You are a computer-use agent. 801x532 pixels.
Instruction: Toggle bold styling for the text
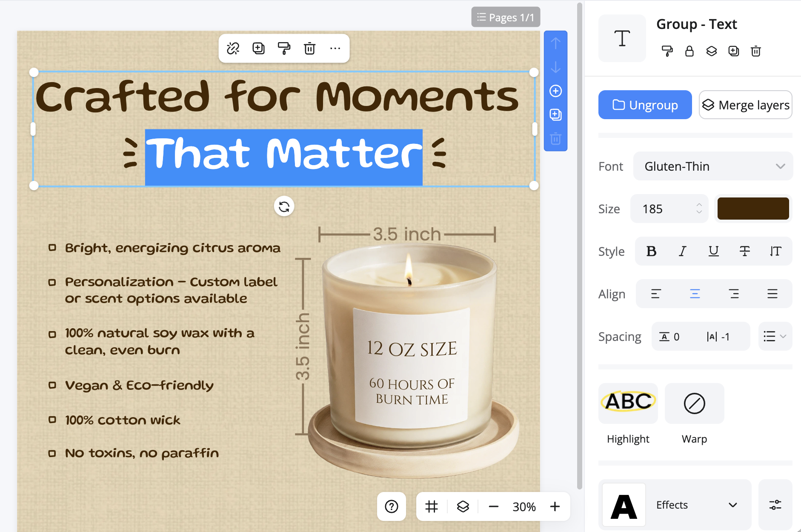pos(651,251)
